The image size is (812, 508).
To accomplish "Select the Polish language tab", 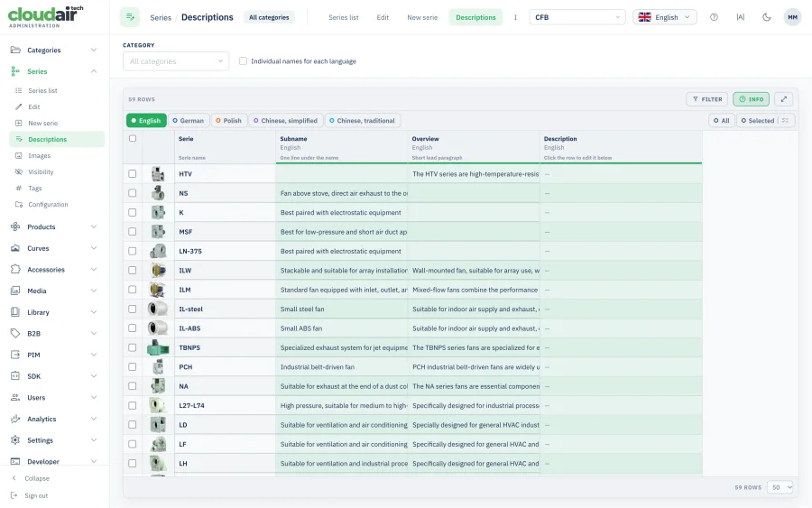I will click(229, 120).
